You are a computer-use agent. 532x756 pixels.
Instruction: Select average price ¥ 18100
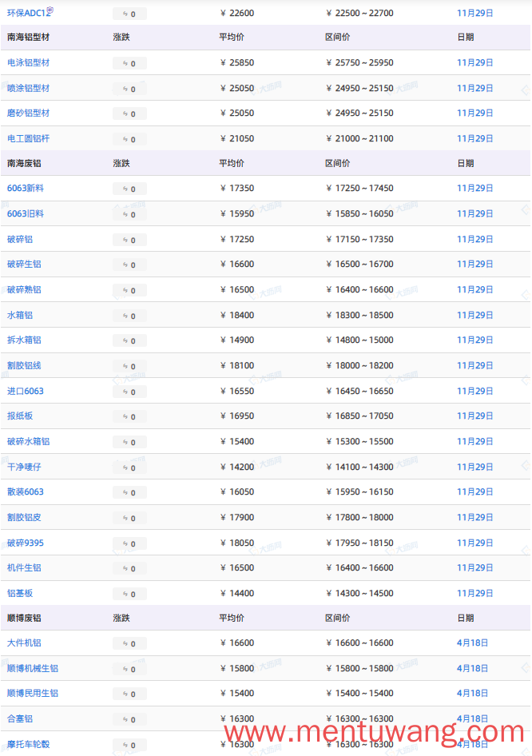(x=237, y=366)
